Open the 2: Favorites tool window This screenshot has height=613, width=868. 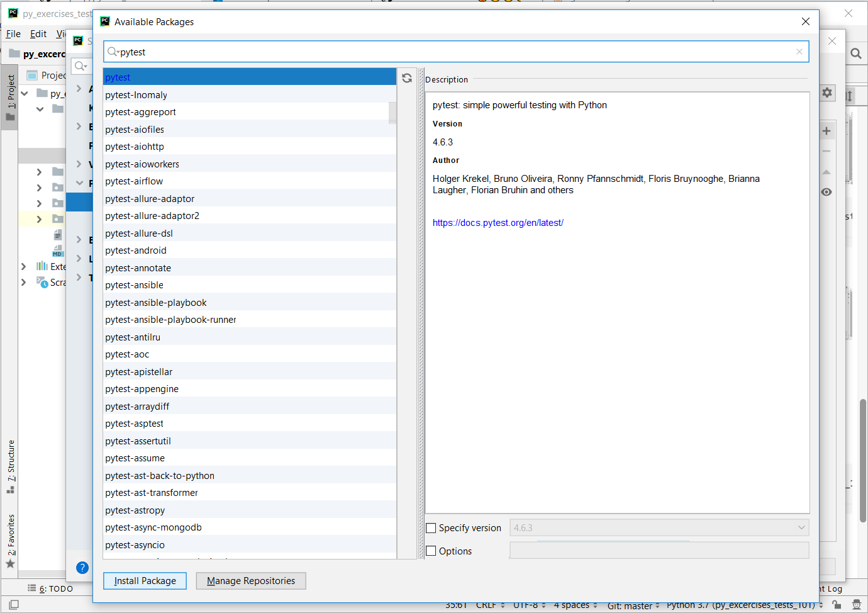[x=11, y=541]
